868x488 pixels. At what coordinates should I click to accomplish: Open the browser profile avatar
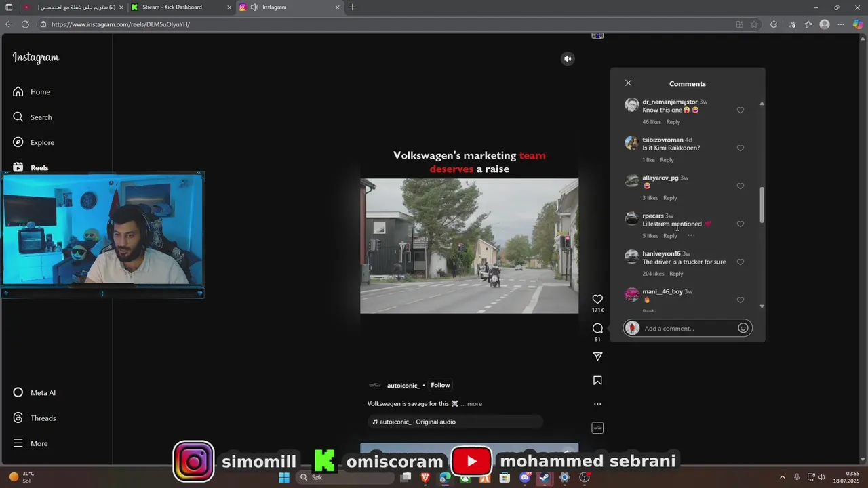825,24
